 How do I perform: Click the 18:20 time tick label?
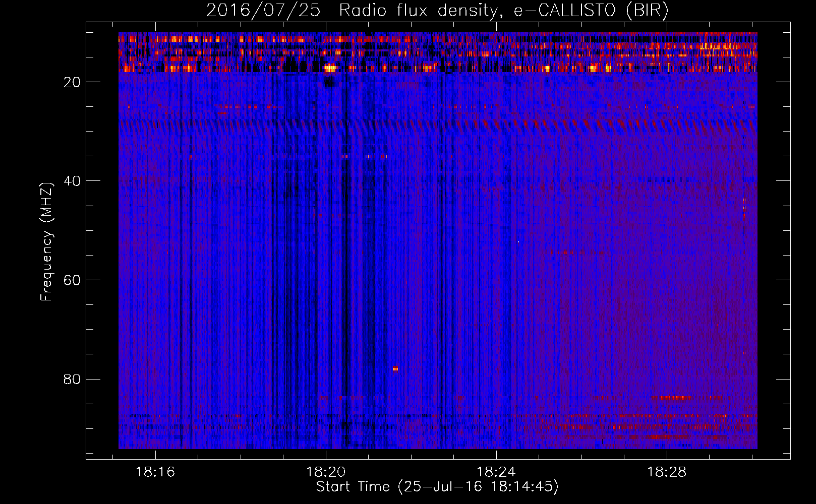click(x=326, y=472)
